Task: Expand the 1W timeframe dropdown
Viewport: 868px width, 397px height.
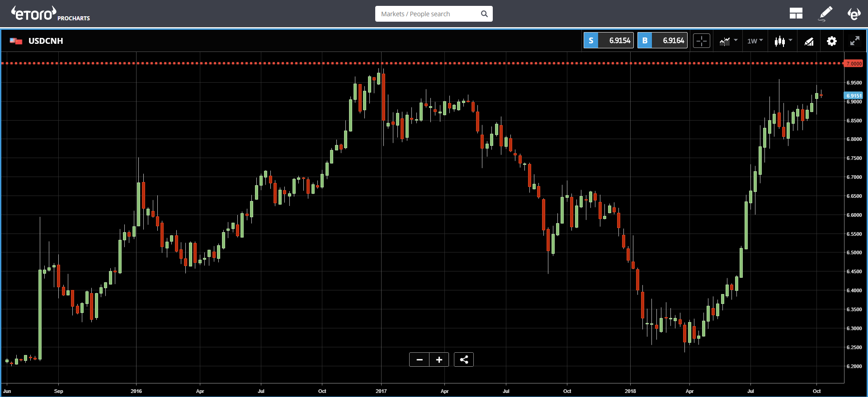Action: point(755,41)
